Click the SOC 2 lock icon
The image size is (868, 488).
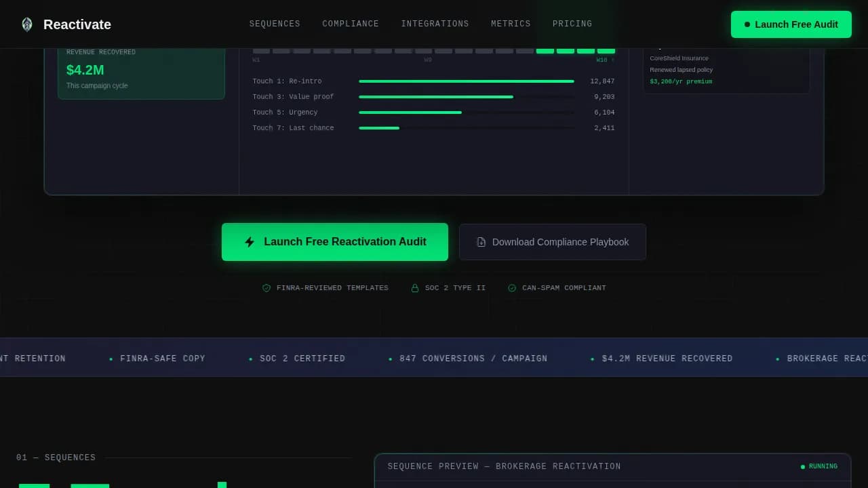pyautogui.click(x=415, y=288)
